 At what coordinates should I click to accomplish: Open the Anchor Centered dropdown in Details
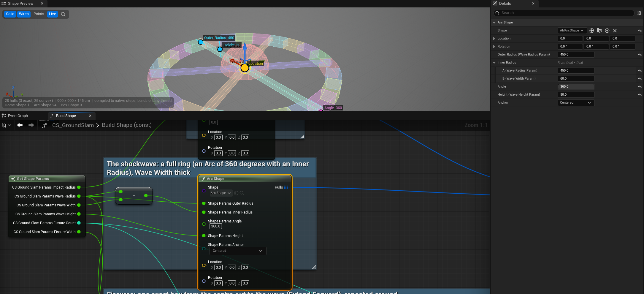tap(576, 103)
